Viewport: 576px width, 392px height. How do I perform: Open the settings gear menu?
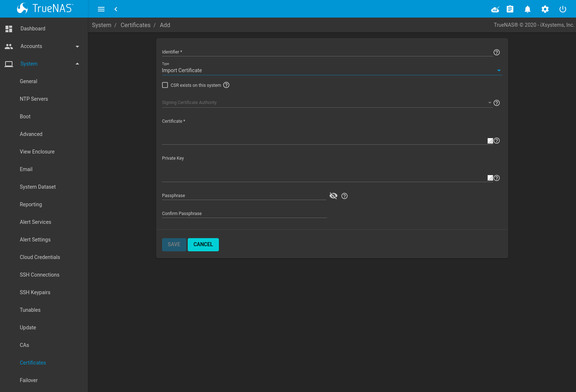(x=545, y=9)
